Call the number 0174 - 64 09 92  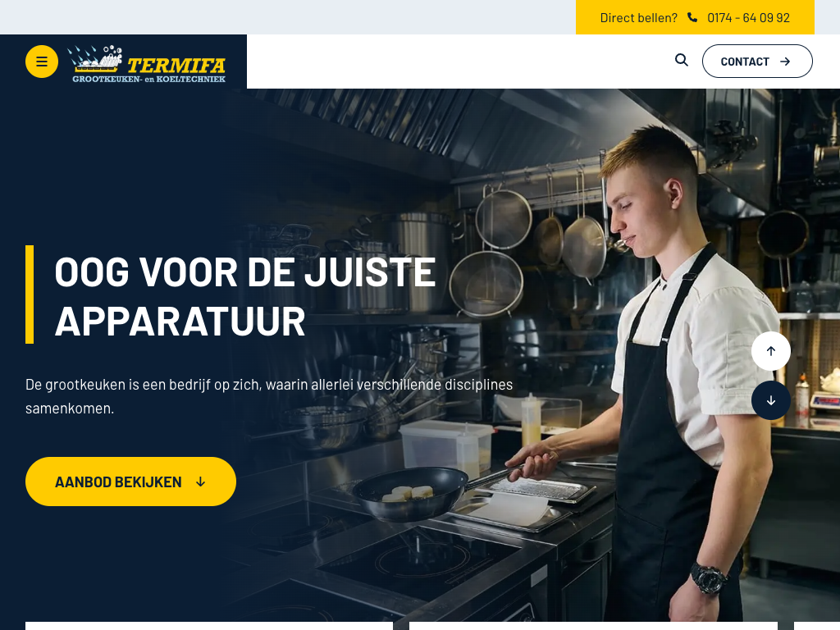(x=748, y=18)
